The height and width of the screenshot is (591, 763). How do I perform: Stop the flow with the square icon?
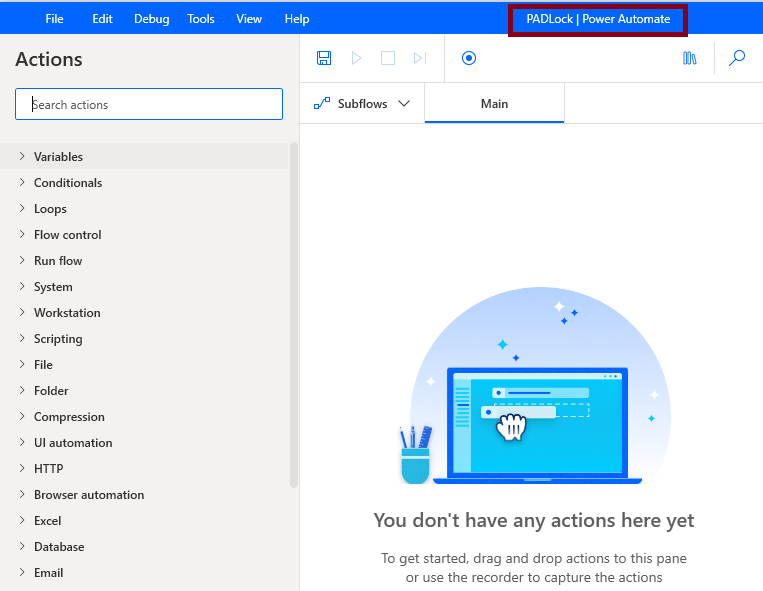click(x=388, y=58)
